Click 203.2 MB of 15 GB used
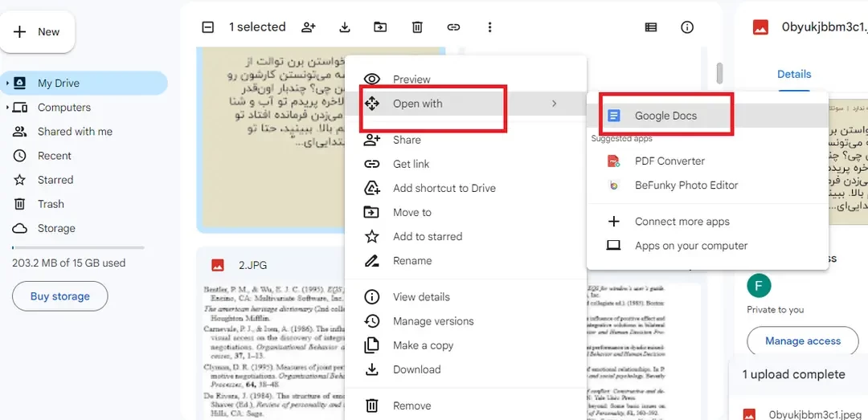This screenshot has height=420, width=868. coord(68,263)
